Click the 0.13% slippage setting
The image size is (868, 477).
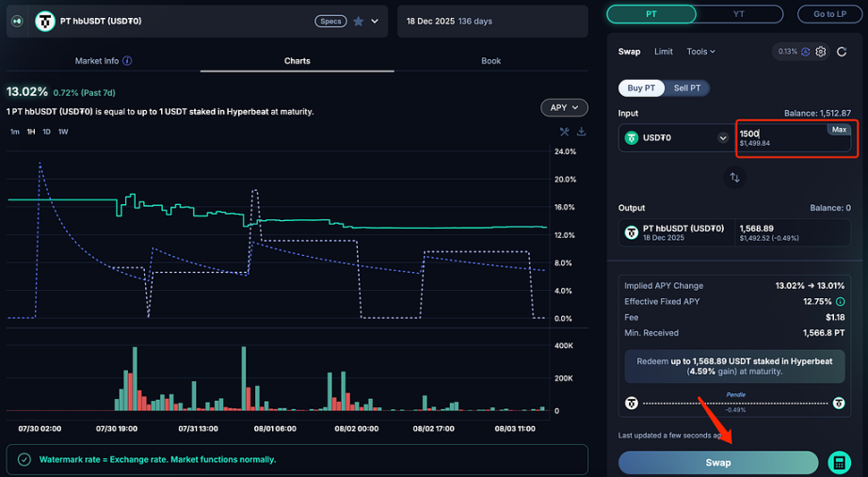pyautogui.click(x=788, y=52)
